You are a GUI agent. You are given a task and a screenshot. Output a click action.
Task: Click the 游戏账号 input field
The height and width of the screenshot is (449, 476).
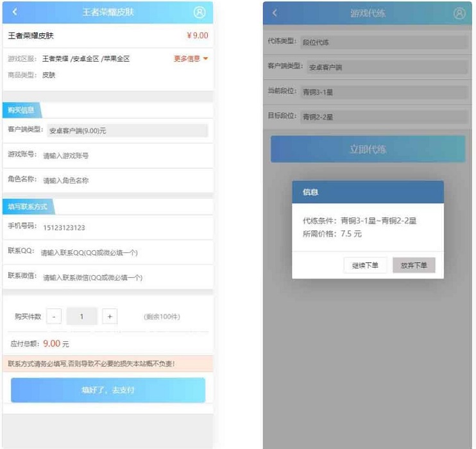click(x=125, y=155)
